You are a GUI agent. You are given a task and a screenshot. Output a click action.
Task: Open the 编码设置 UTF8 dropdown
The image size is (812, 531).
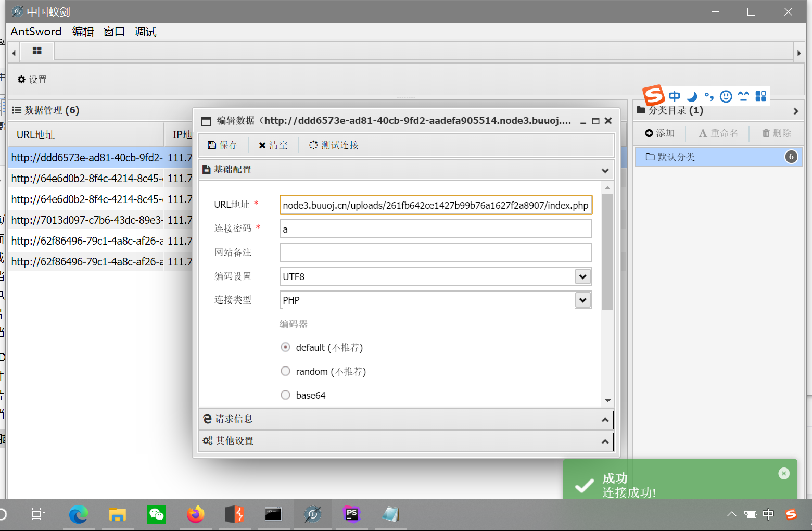582,276
